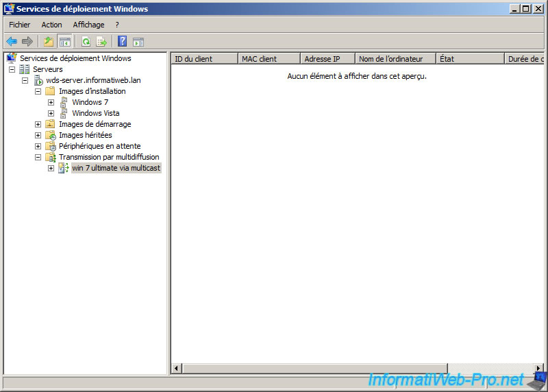Select win 7 ultimate via multicast label
The image size is (548, 392).
tap(116, 168)
